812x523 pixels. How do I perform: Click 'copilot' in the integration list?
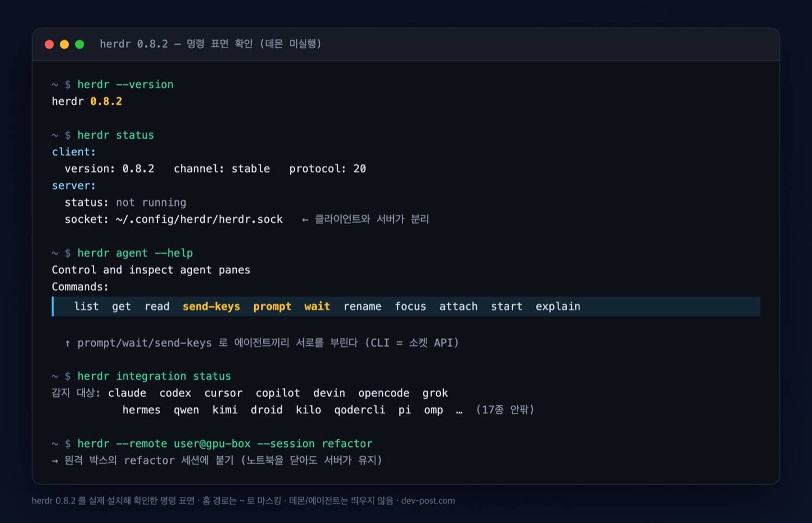pos(278,394)
